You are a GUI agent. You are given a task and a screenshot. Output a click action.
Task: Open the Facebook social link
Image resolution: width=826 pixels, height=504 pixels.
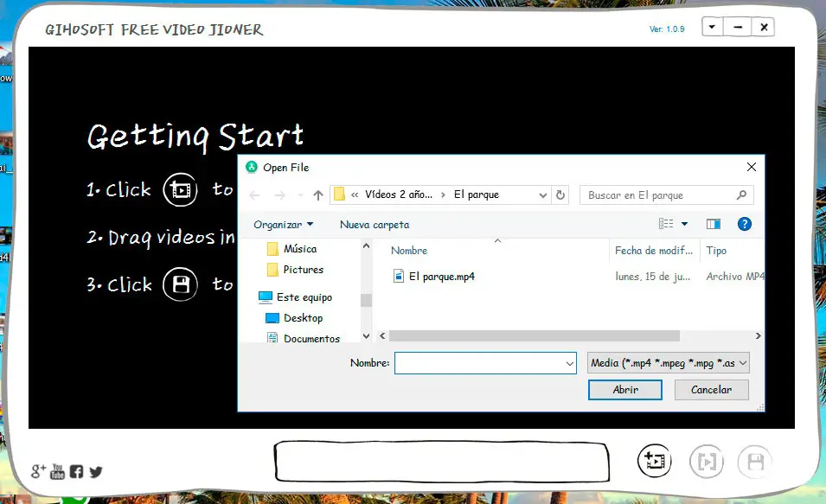pyautogui.click(x=76, y=471)
